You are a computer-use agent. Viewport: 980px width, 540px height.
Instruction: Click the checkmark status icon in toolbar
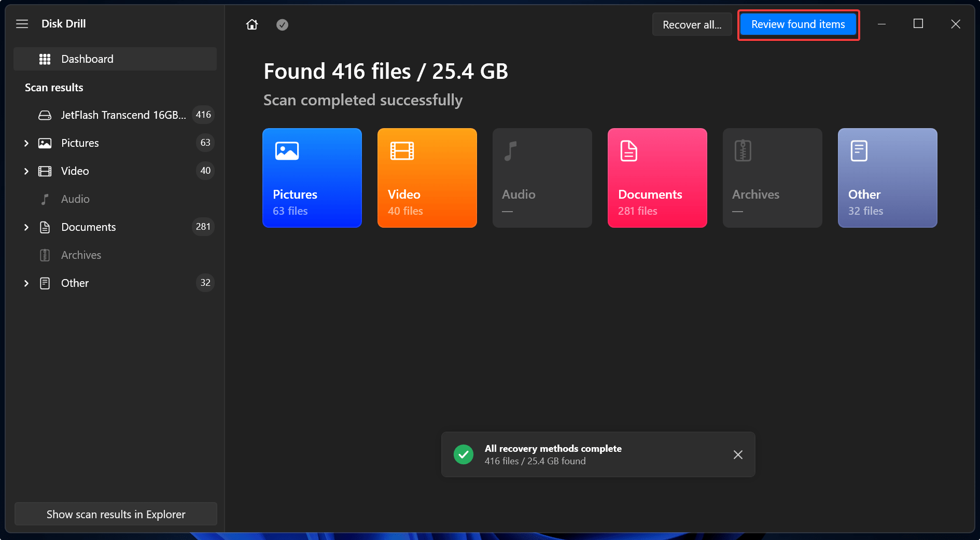(282, 24)
